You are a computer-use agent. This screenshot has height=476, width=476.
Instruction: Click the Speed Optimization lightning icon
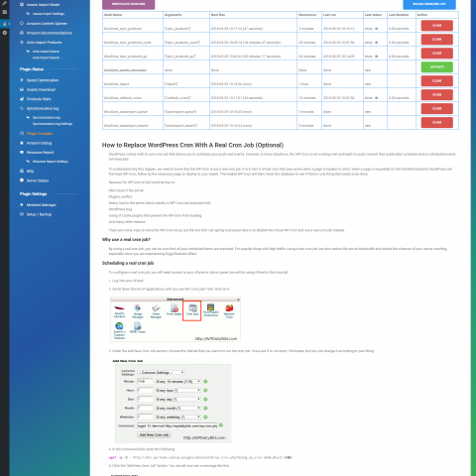22,80
